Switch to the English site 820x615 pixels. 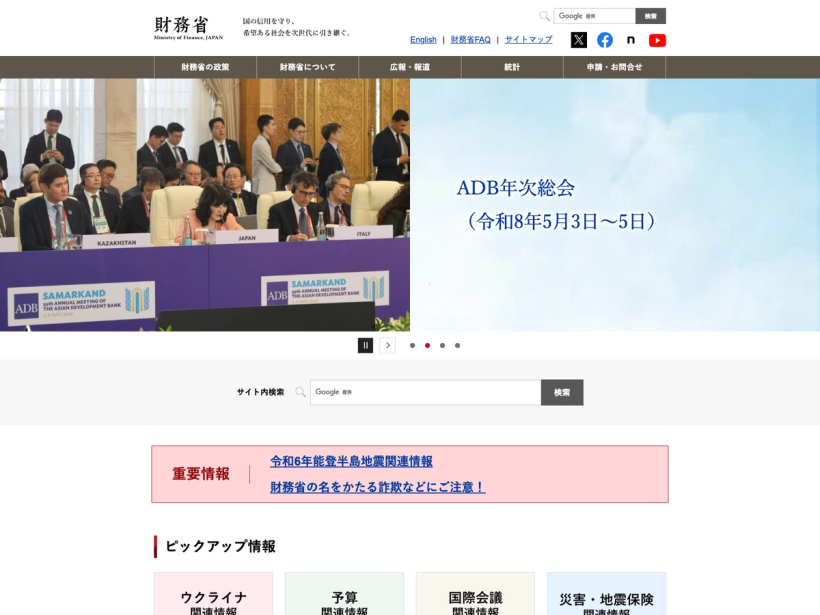pyautogui.click(x=423, y=40)
